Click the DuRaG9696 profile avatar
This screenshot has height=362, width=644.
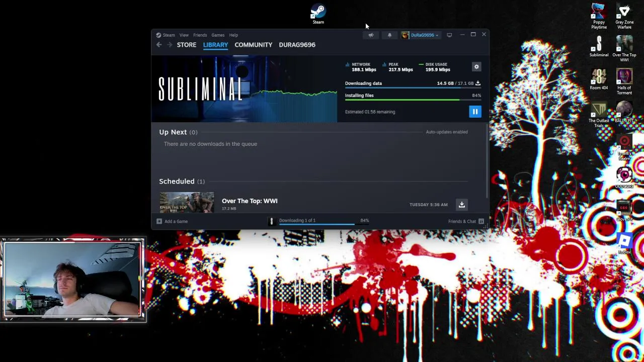click(405, 35)
